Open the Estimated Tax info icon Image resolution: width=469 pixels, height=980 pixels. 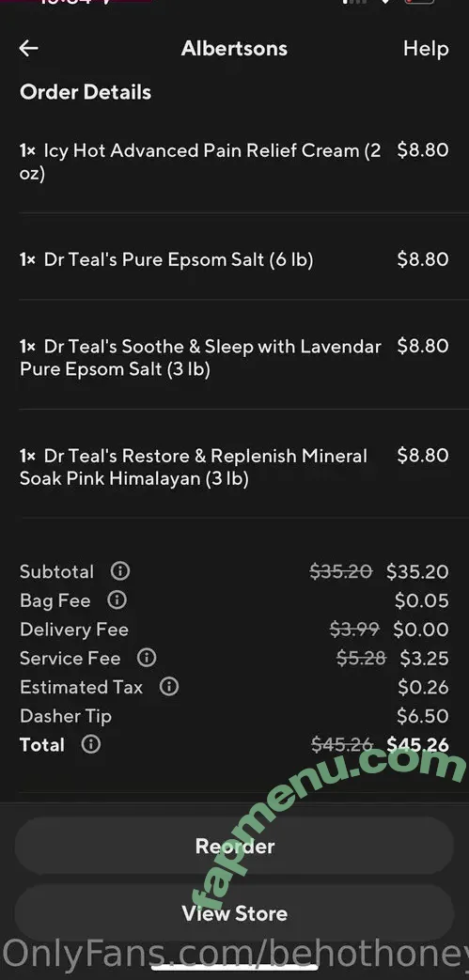(x=169, y=686)
